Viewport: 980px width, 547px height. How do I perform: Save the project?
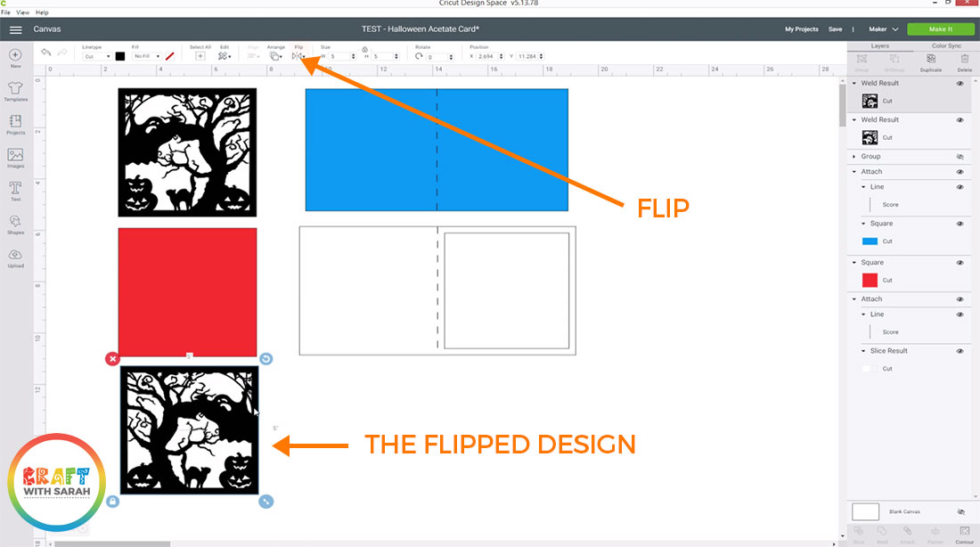835,29
